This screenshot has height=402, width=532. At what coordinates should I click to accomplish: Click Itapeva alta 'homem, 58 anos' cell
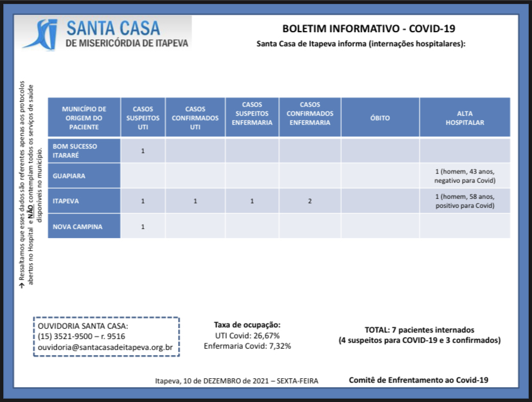[465, 201]
